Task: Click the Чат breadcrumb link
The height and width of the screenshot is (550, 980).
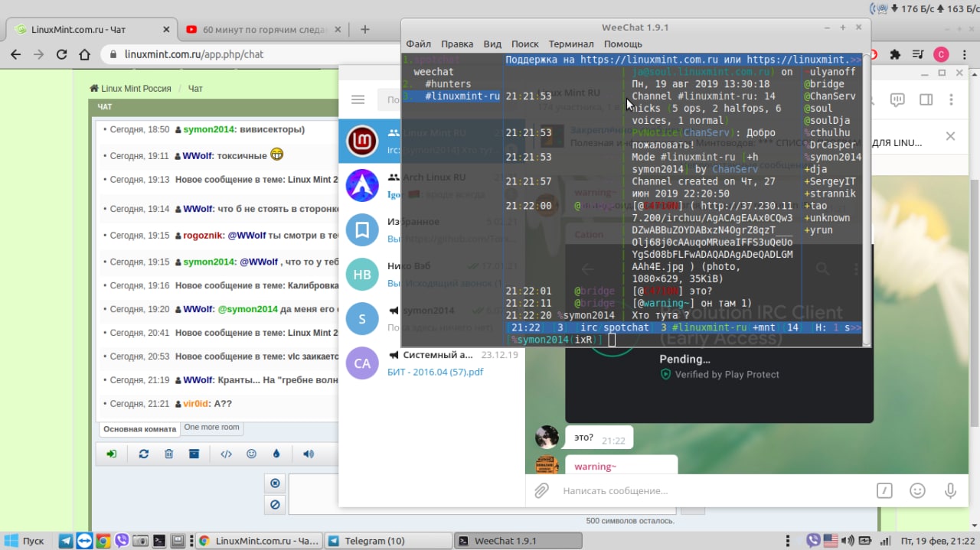Action: pos(195,89)
